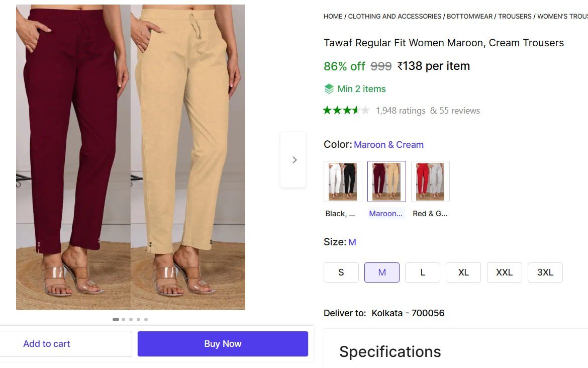The image size is (588, 368).
Task: Open the TROUSERS breadcrumb
Action: 515,16
